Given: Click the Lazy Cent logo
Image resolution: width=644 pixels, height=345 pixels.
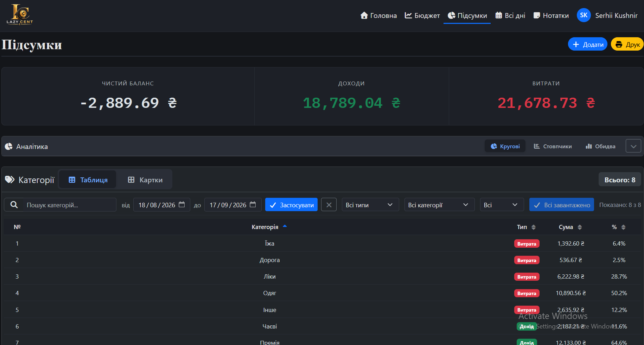Looking at the screenshot, I should click(x=20, y=14).
